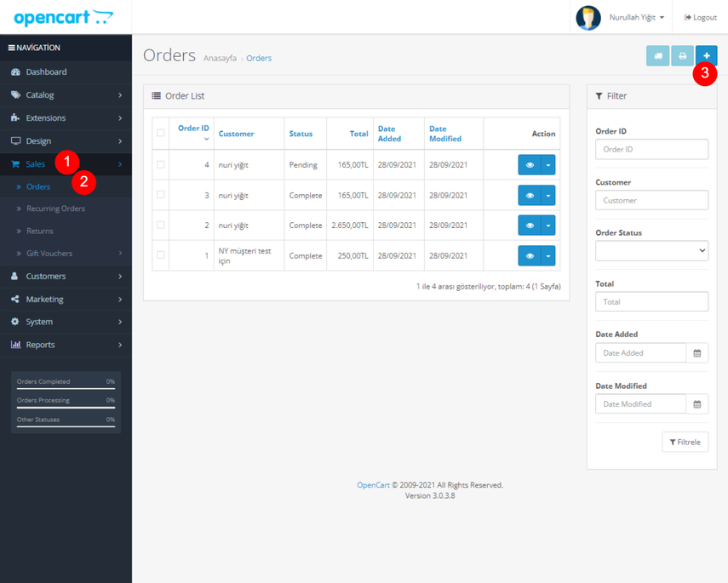
Task: Click the OpenCart logo
Action: (63, 17)
